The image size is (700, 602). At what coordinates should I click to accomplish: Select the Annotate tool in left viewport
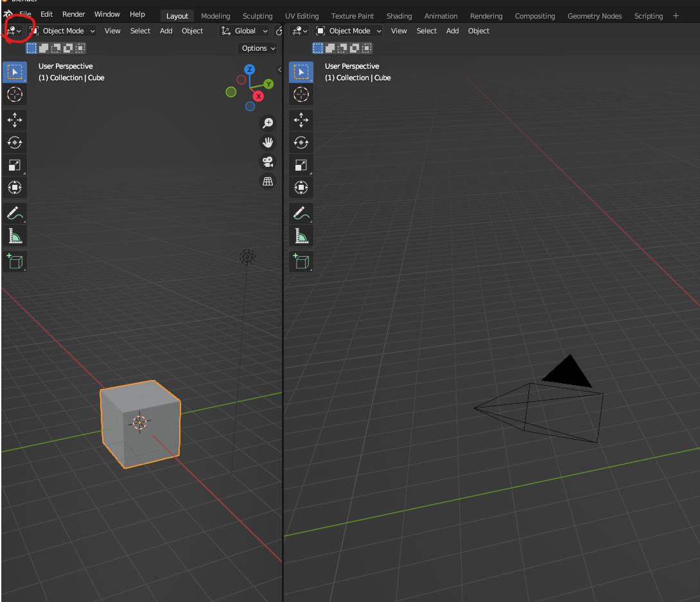pos(15,213)
